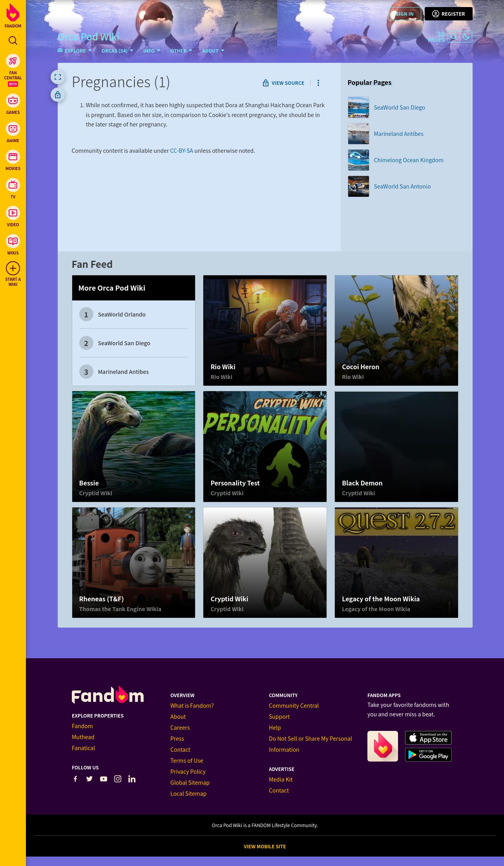Open the Do Not Sell or Share link
This screenshot has width=504, height=866.
tap(310, 744)
